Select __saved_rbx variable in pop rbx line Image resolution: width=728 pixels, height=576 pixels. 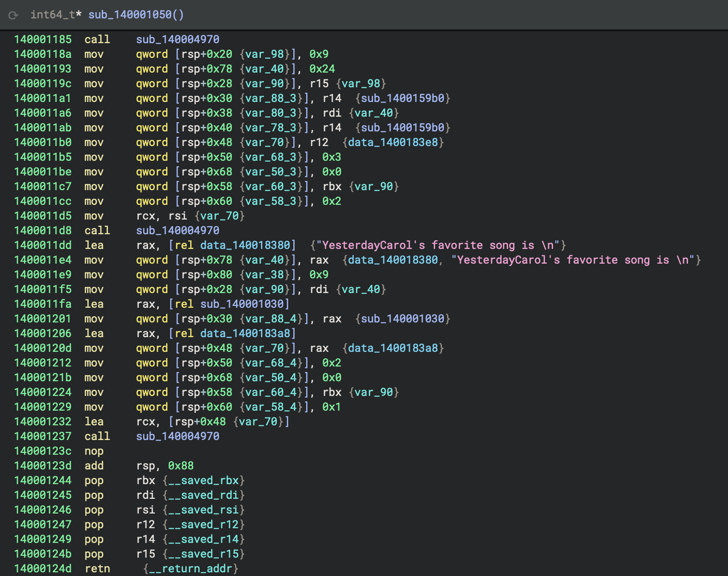click(x=203, y=480)
